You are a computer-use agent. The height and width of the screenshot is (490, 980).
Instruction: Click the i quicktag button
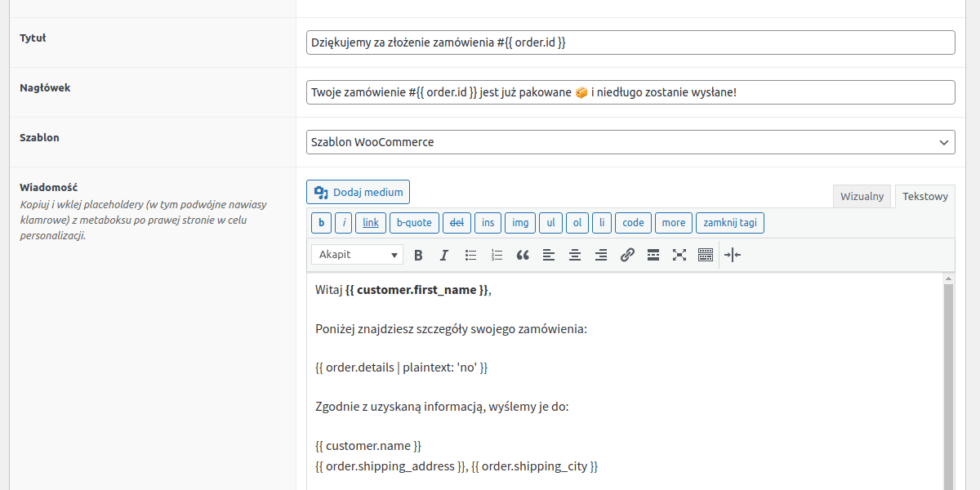(344, 222)
